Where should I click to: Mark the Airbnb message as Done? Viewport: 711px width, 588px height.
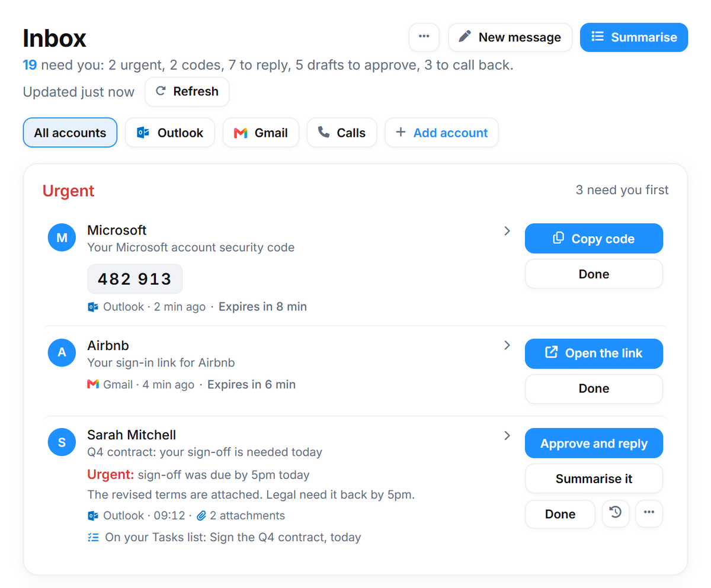coord(594,388)
